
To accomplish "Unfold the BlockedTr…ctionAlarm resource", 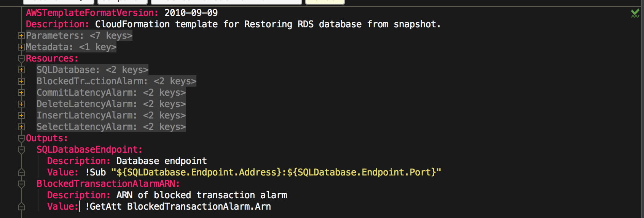I will 21,81.
